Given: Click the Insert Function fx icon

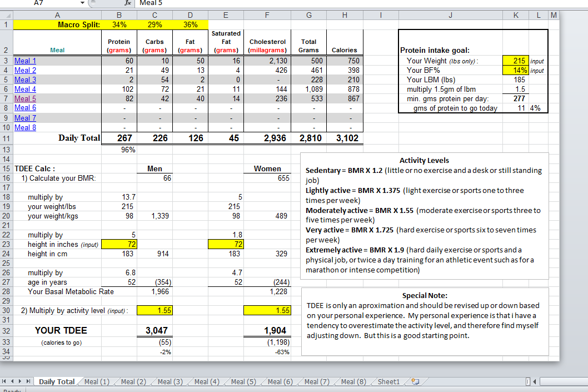Looking at the screenshot, I should click(x=126, y=3).
